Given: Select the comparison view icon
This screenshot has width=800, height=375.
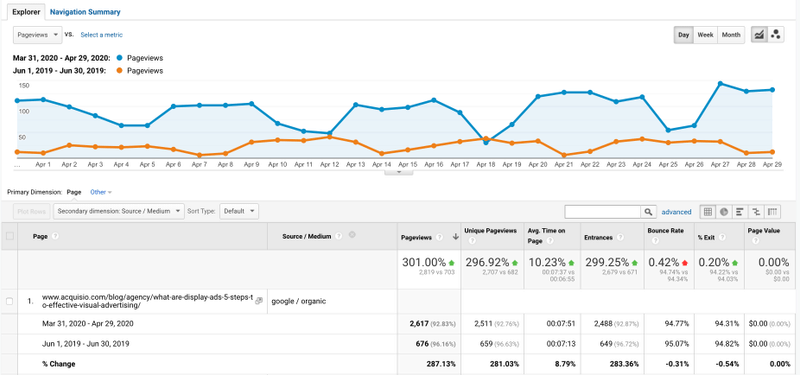Looking at the screenshot, I should tap(757, 211).
